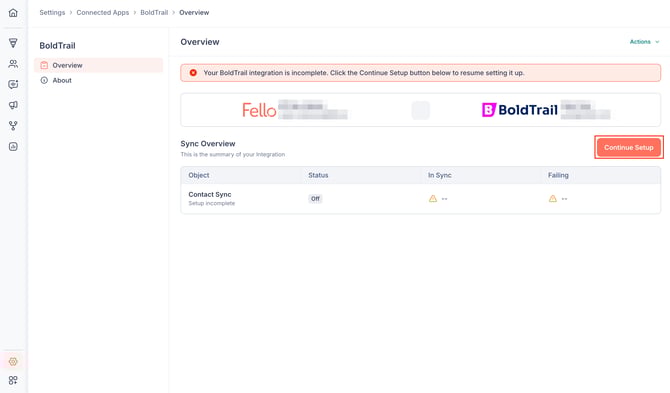Click the Fello logo
Screen dimensions: 670x393
tap(259, 110)
